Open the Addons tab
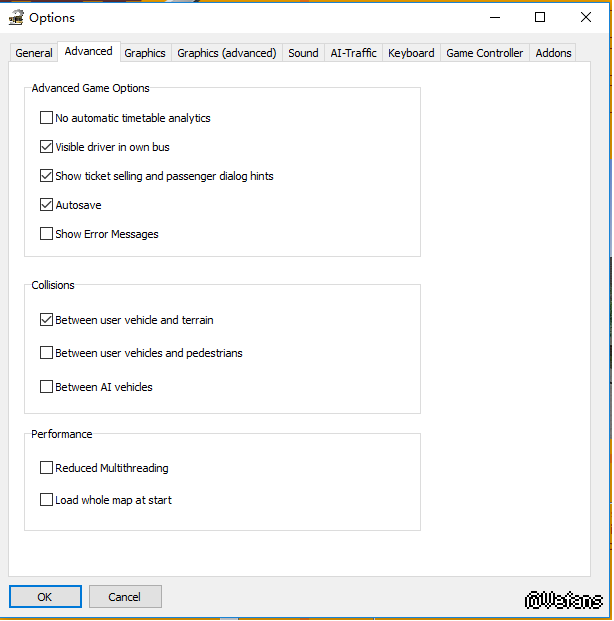The width and height of the screenshot is (614, 621). point(553,53)
